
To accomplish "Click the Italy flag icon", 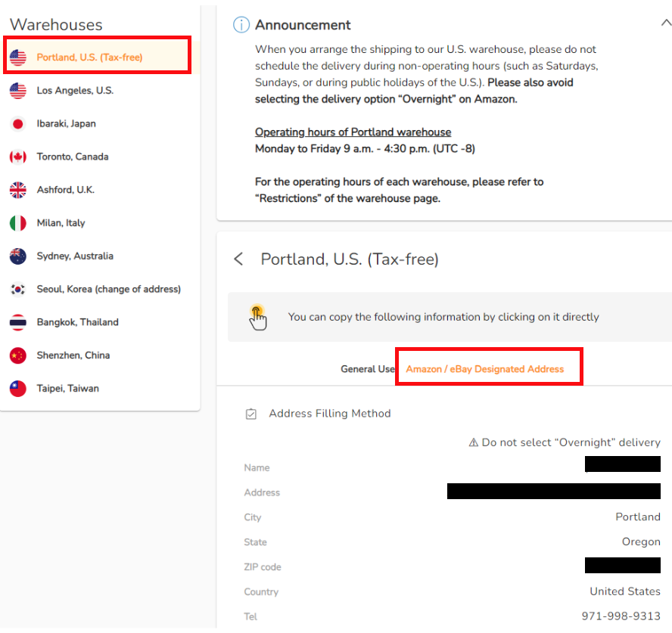I will click(18, 223).
